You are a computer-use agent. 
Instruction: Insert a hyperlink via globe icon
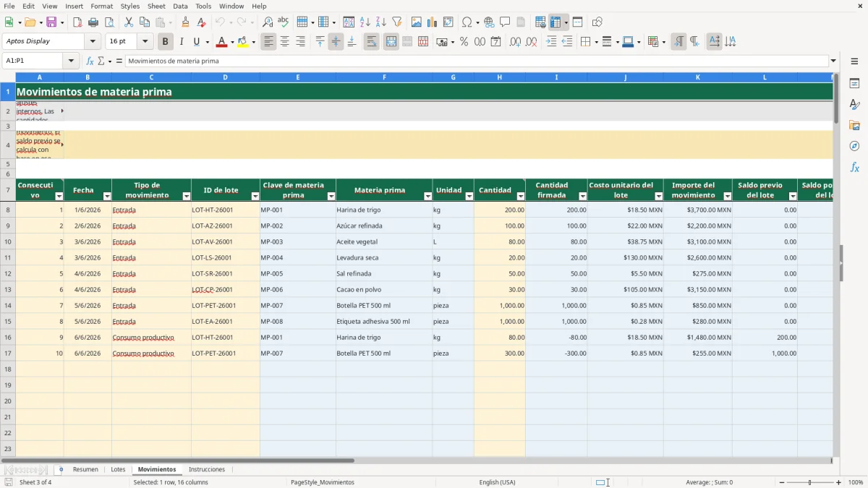click(489, 22)
